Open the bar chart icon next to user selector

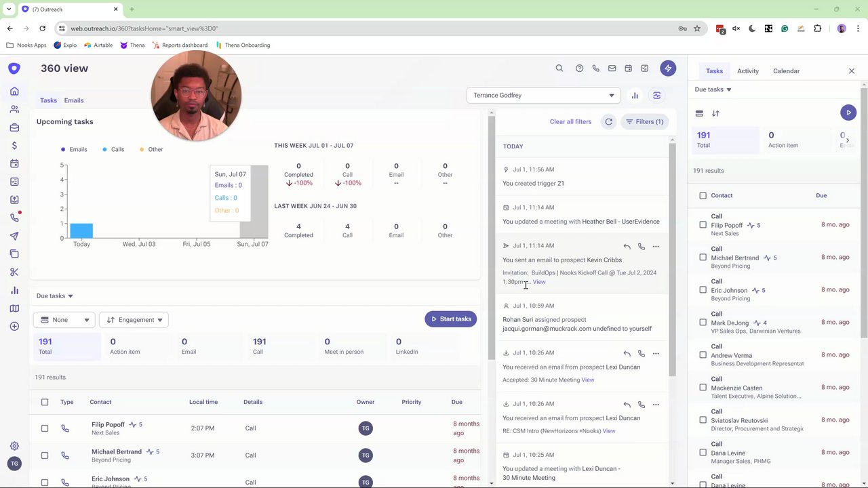[x=635, y=96]
